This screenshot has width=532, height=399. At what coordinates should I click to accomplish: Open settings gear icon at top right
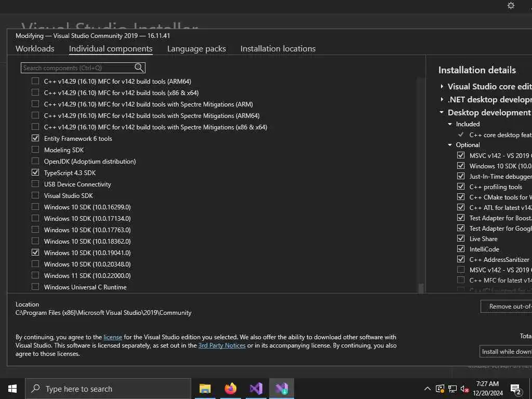click(511, 5)
